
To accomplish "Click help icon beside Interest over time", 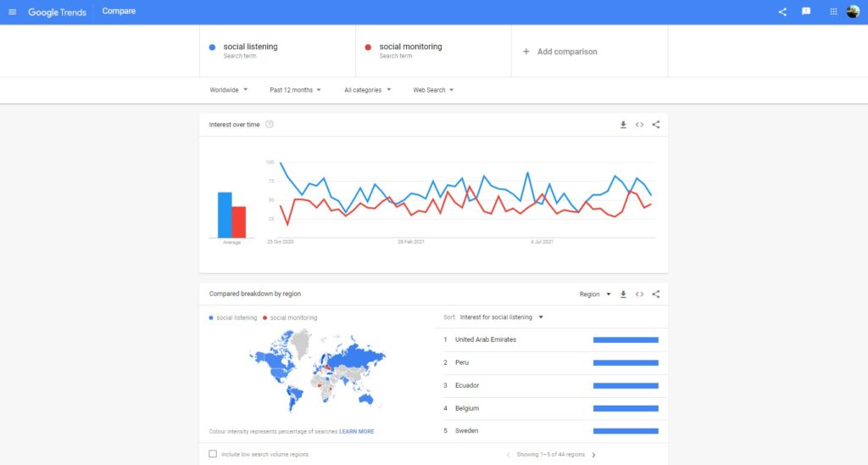I will pos(270,125).
